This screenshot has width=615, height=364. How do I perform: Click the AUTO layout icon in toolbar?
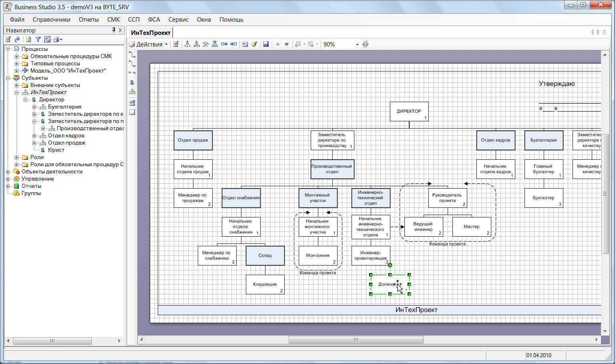(197, 44)
